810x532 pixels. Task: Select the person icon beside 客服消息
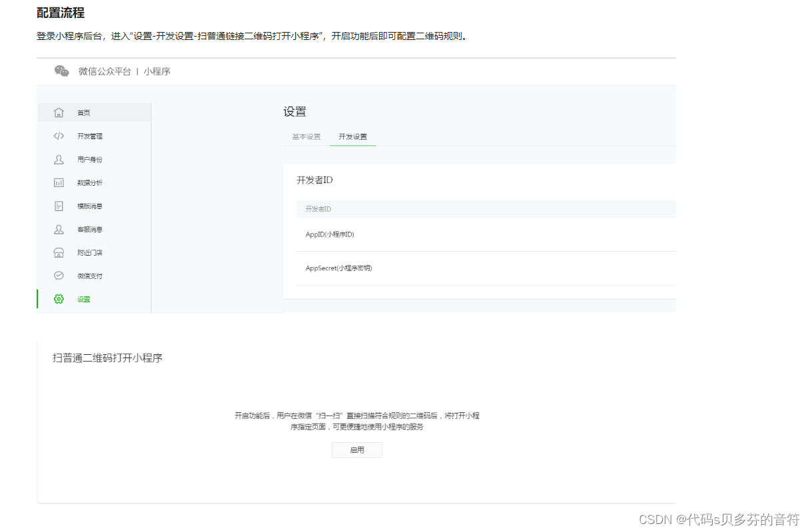[59, 229]
